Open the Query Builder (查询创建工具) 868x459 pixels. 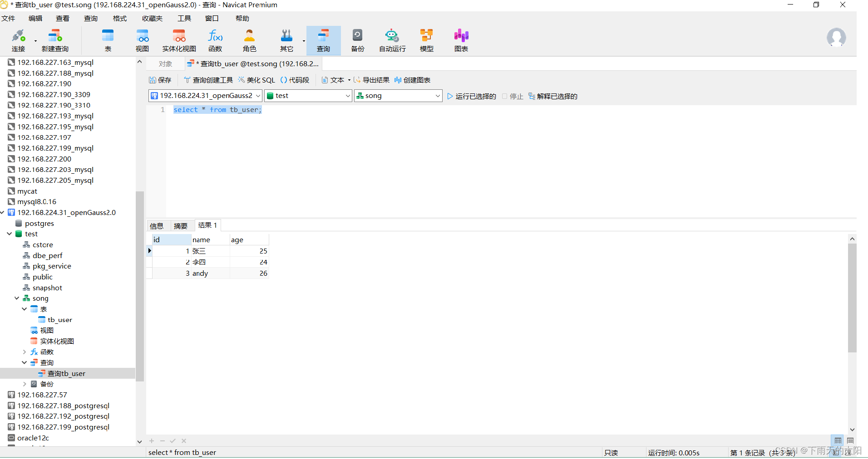208,80
